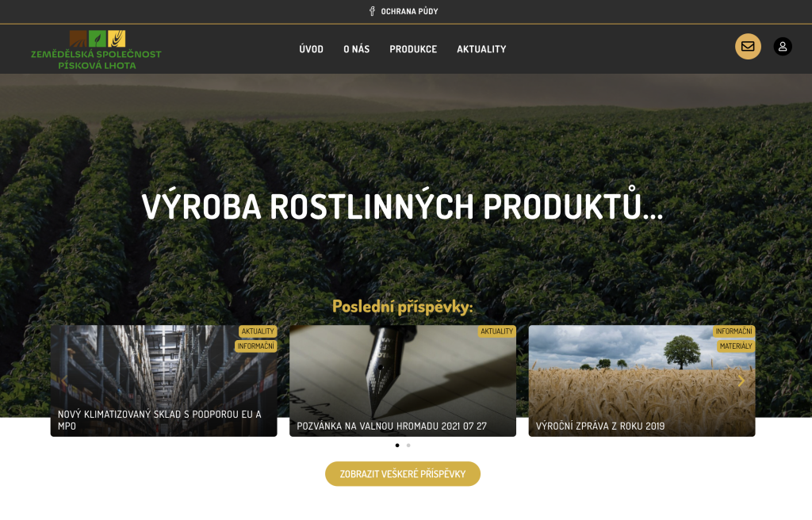Click the yellow envelope contact icon
This screenshot has height=520, width=812.
click(x=748, y=47)
